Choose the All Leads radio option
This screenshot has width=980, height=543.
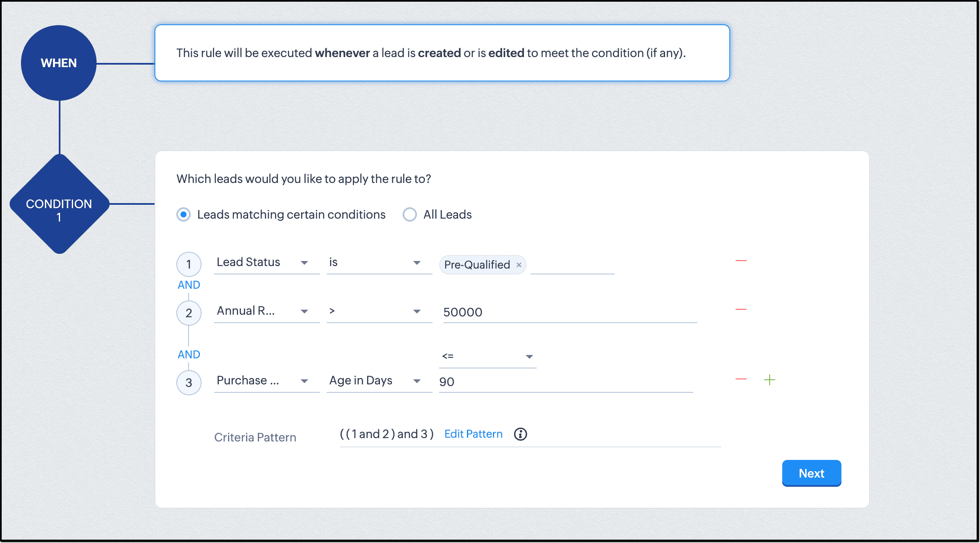click(x=410, y=214)
